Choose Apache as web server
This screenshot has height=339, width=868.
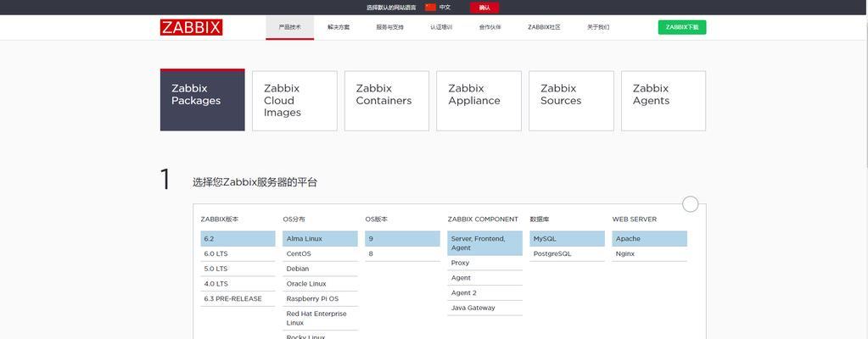[x=649, y=239]
